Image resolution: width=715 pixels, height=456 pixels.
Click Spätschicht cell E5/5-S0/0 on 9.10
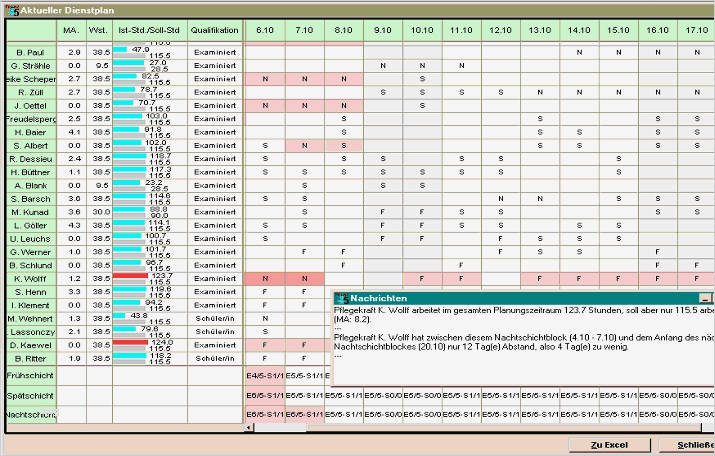383,396
